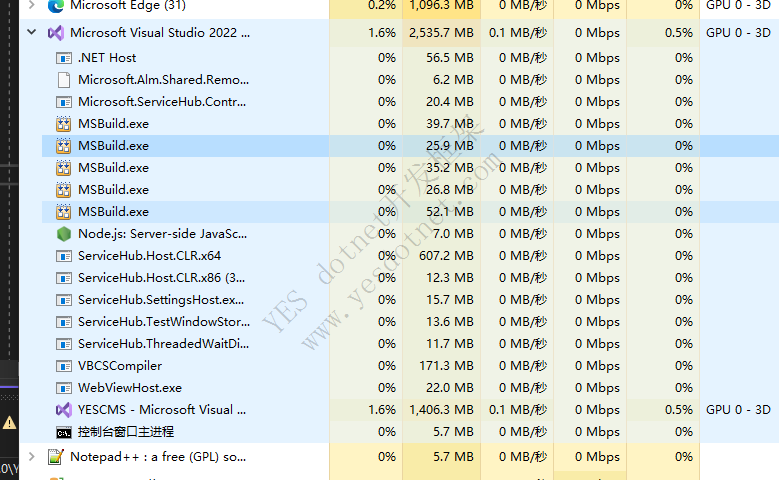Screen dimensions: 779x480
Task: Click the 2,535.7 MB memory cell
Action: point(441,33)
